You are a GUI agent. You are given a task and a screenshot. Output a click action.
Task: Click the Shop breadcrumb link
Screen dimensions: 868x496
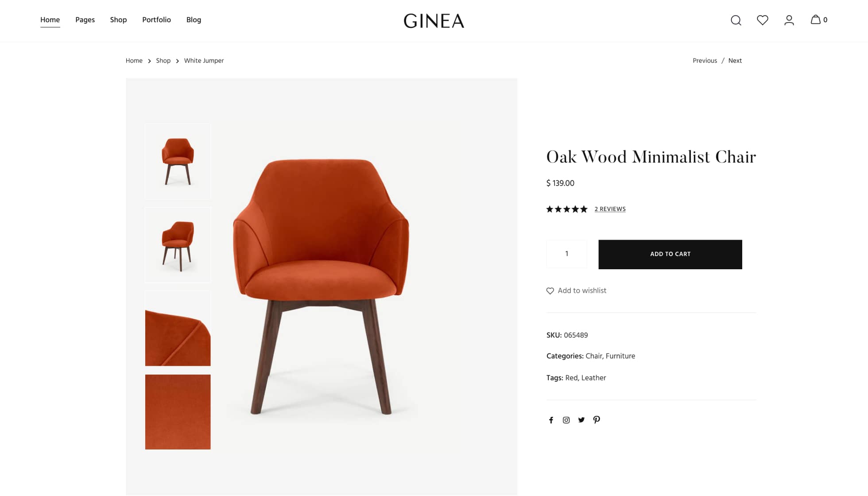163,61
